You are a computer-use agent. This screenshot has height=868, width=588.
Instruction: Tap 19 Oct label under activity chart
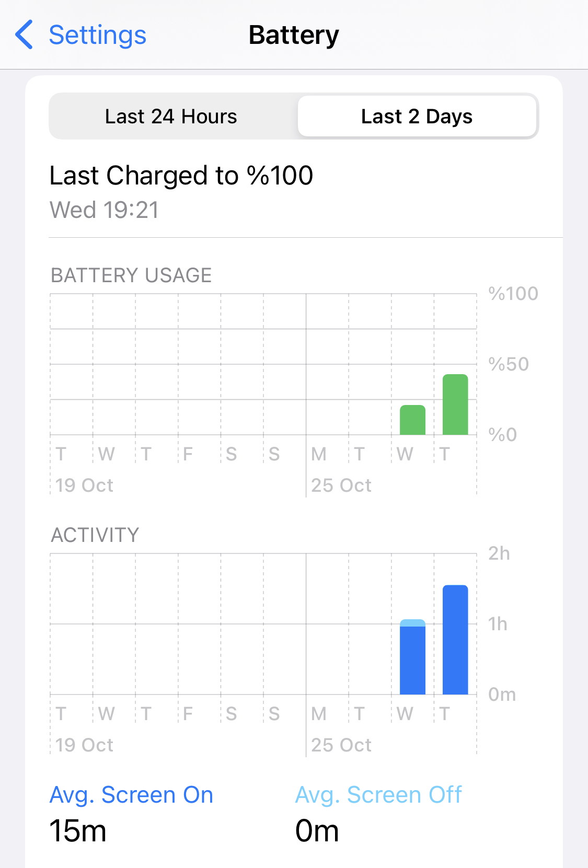point(84,745)
